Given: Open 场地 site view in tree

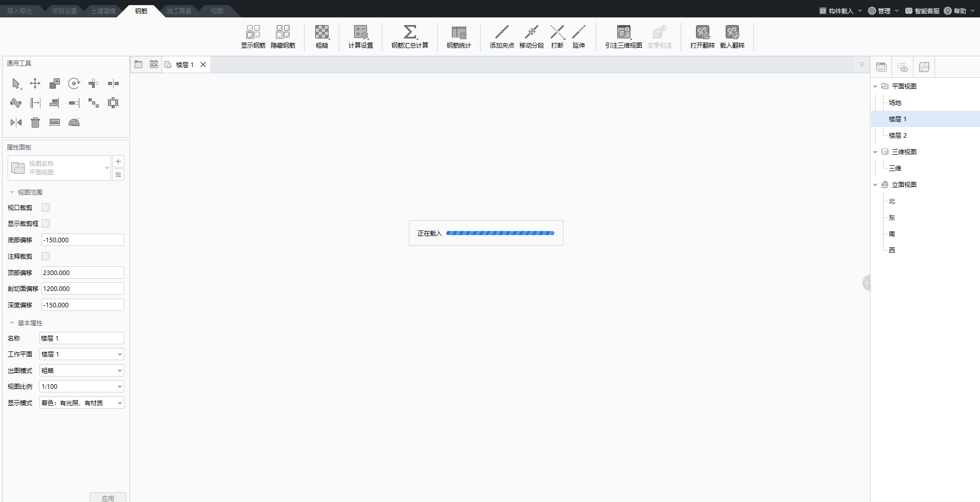Looking at the screenshot, I should pyautogui.click(x=895, y=102).
